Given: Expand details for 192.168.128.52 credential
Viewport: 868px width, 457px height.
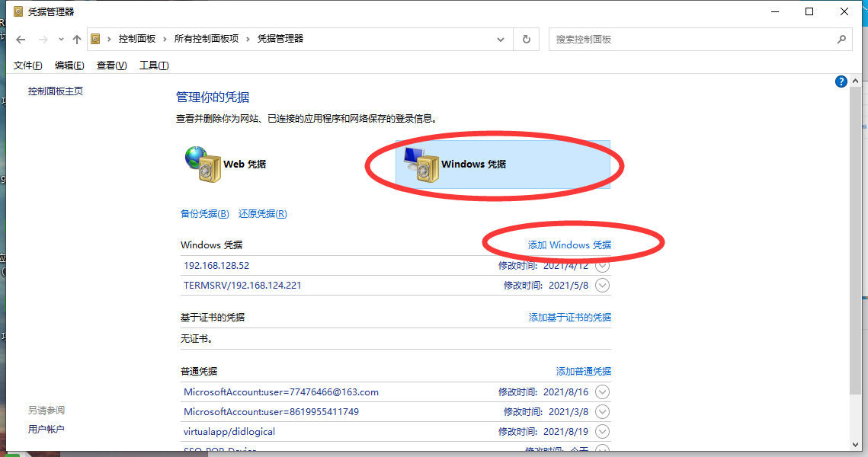Looking at the screenshot, I should point(602,266).
